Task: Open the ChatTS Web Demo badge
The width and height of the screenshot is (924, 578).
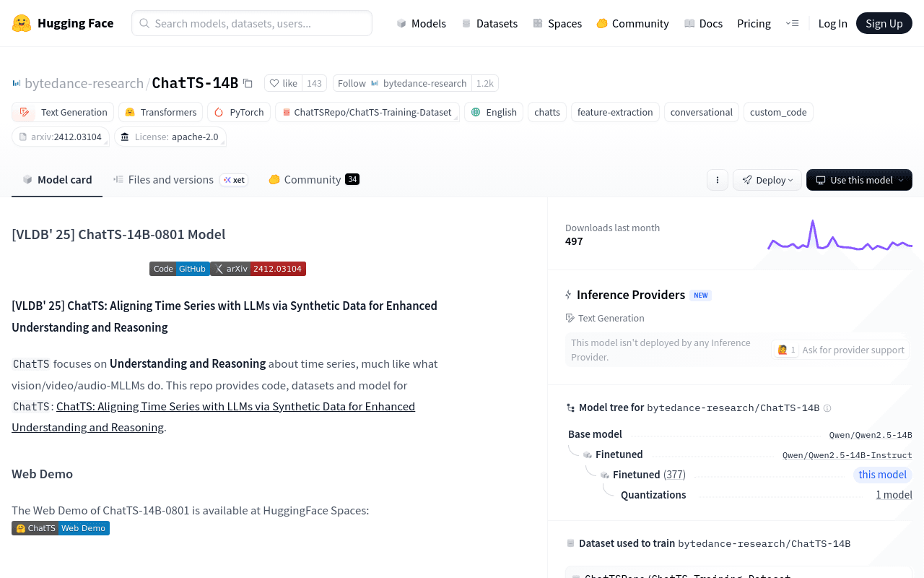Action: coord(61,528)
